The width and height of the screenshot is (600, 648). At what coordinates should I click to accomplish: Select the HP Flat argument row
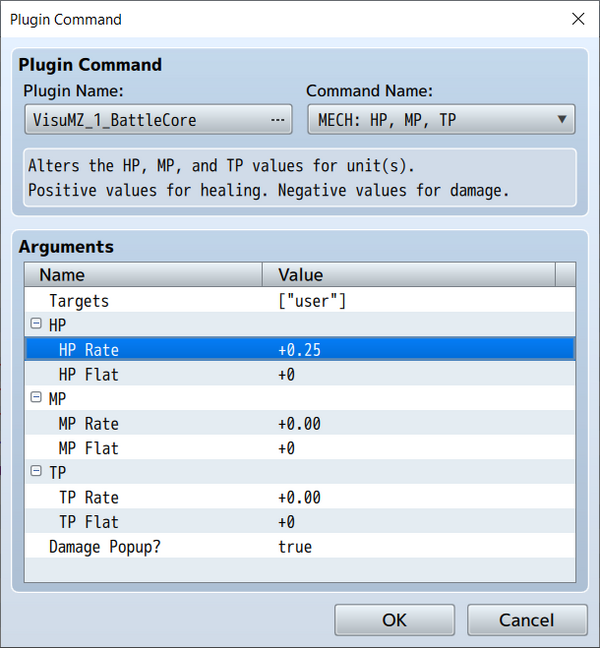coord(300,374)
